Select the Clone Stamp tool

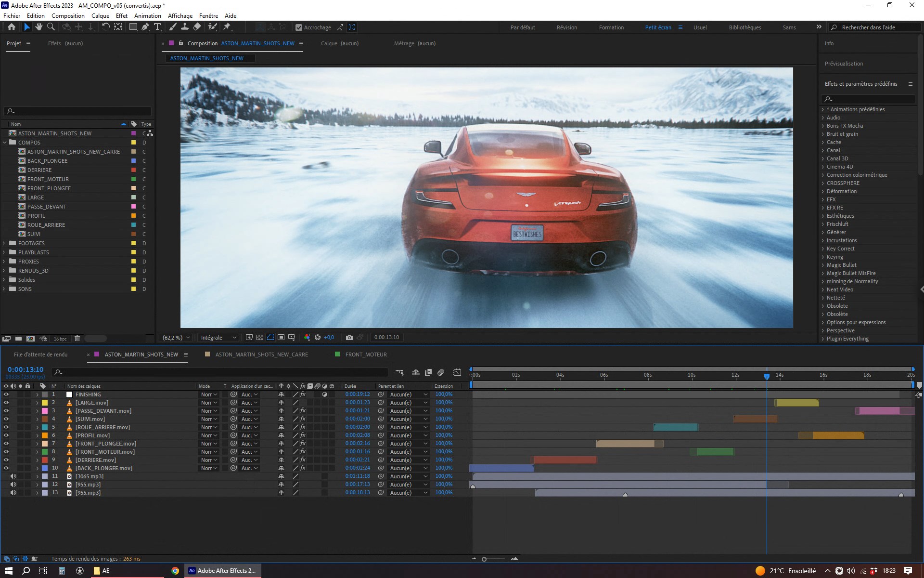click(x=184, y=27)
